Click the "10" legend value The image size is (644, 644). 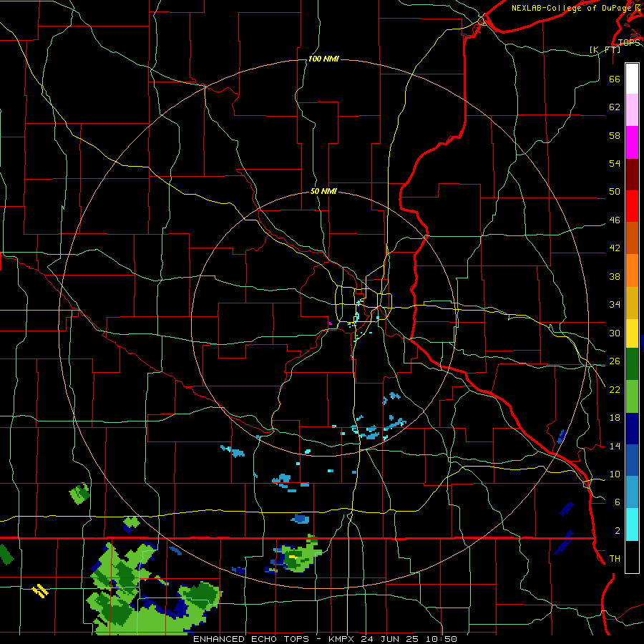coord(615,474)
